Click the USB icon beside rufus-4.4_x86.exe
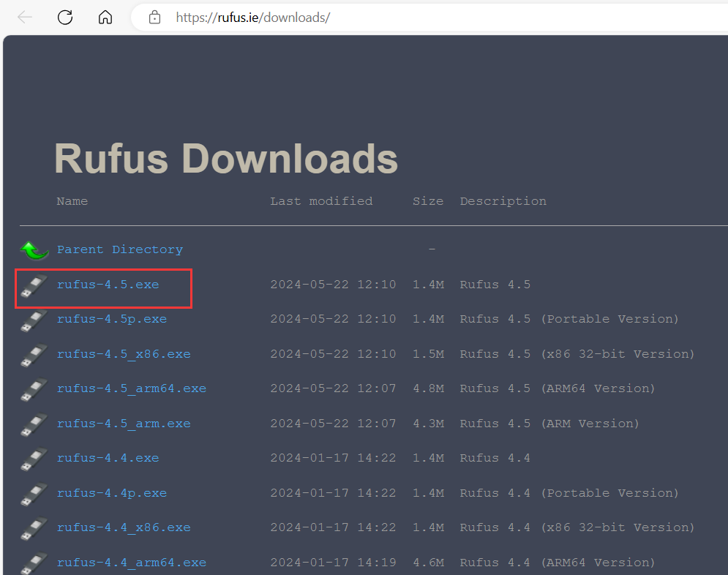This screenshot has width=728, height=575. (34, 529)
